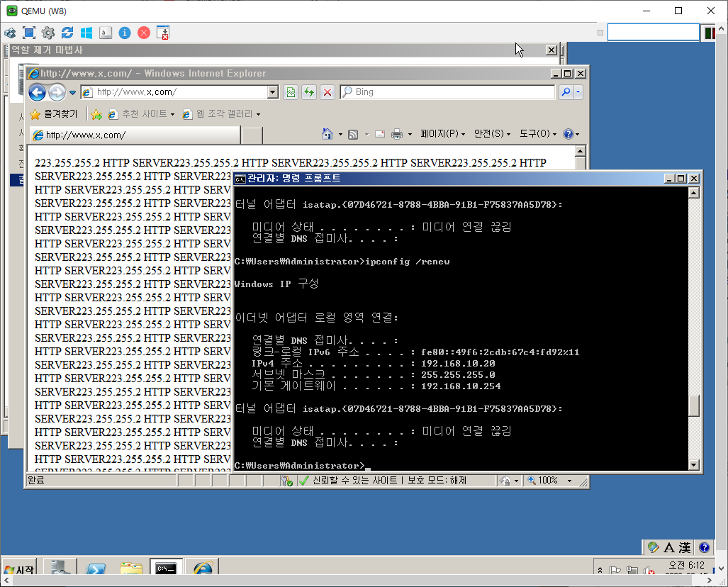Click the QEMU input field beside the toolbar
Image resolution: width=728 pixels, height=587 pixels.
click(654, 33)
